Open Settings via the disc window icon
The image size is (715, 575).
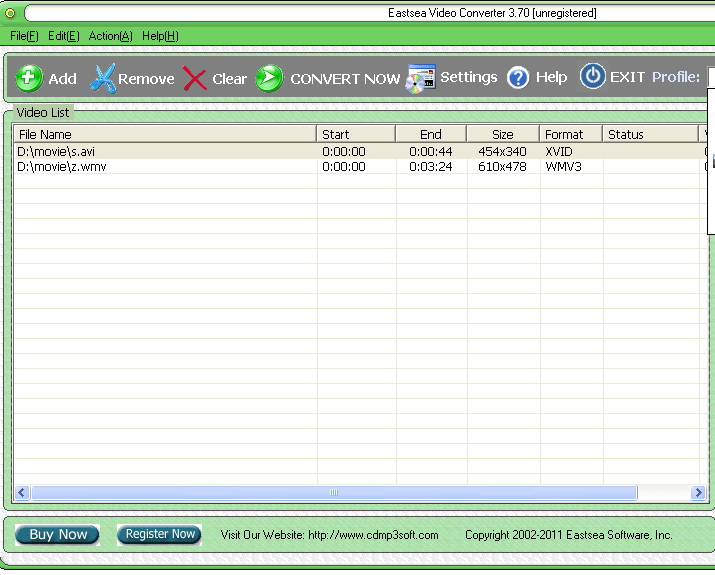[x=420, y=78]
